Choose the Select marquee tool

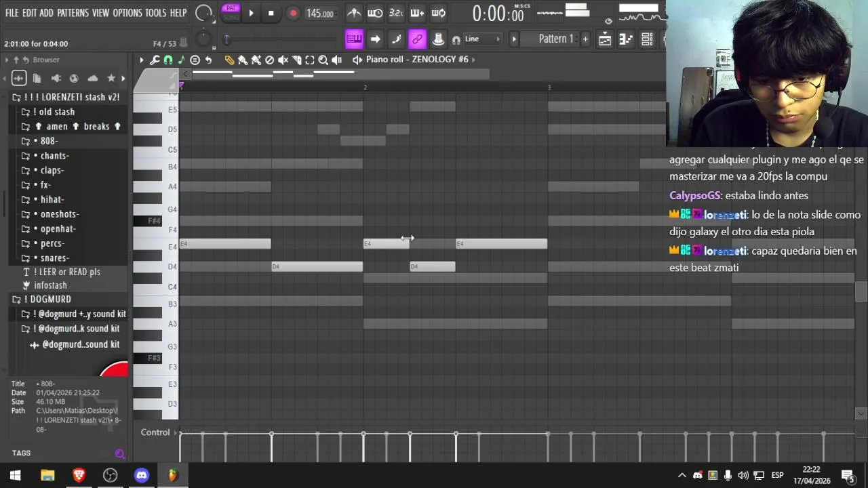(310, 60)
